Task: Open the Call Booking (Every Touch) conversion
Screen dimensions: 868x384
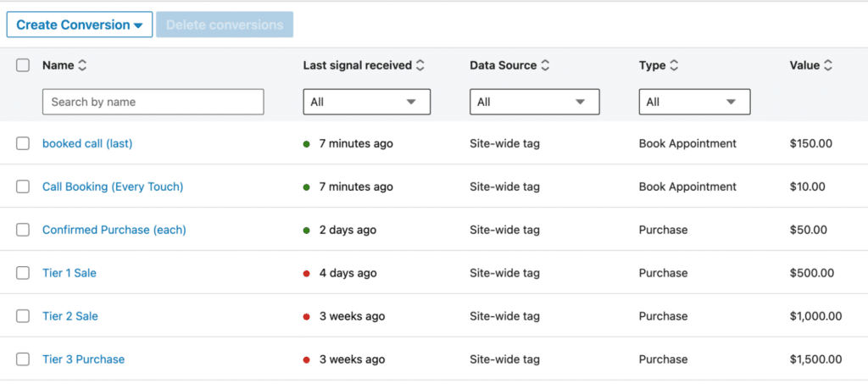Action: point(113,186)
